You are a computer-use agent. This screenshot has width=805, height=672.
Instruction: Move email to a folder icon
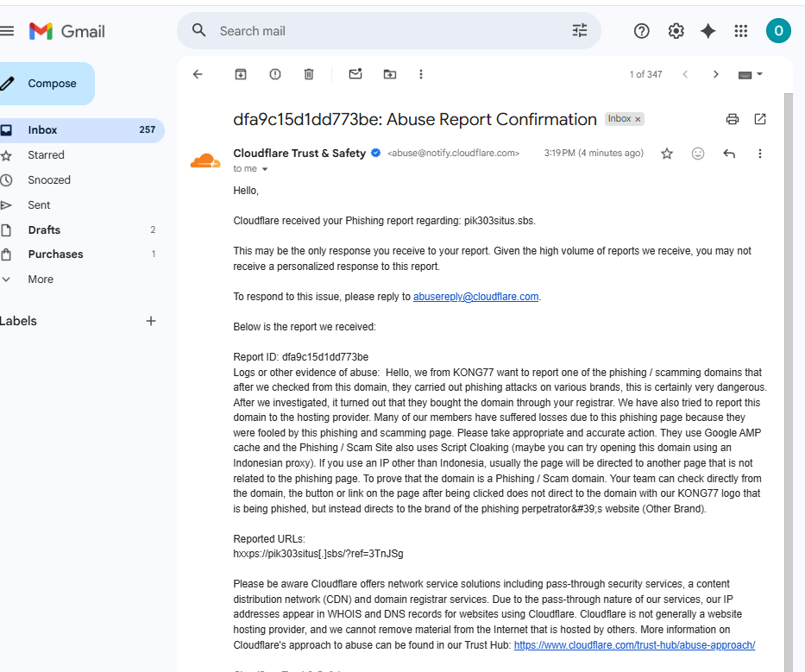[x=390, y=74]
